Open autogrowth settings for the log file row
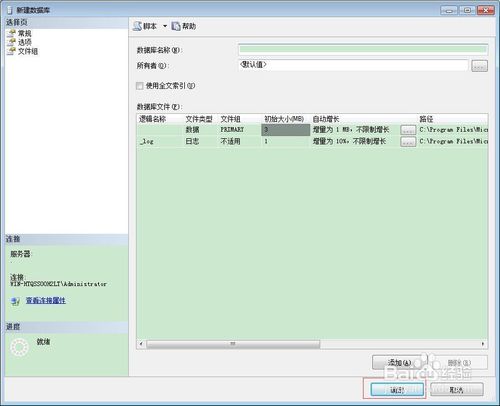The height and width of the screenshot is (406, 500). [x=408, y=142]
